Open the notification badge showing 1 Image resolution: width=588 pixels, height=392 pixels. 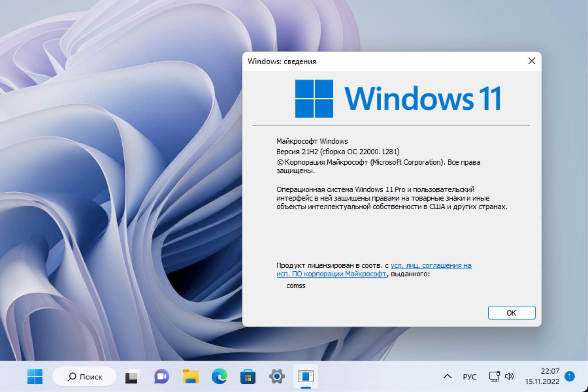[x=570, y=377]
